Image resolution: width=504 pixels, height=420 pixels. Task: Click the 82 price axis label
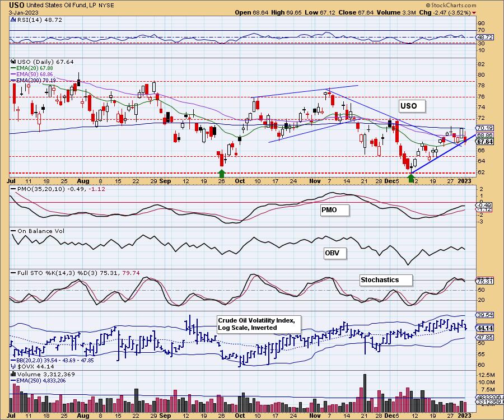point(481,64)
